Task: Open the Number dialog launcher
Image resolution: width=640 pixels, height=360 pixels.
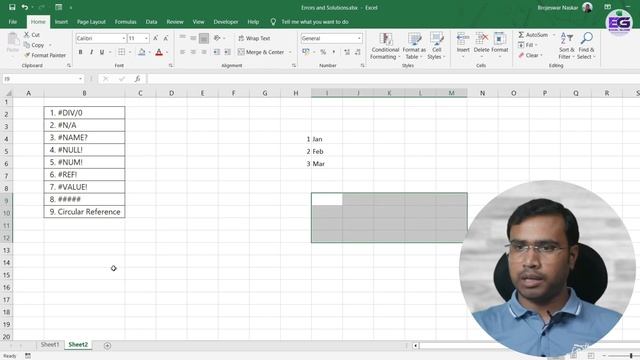Action: coord(362,65)
